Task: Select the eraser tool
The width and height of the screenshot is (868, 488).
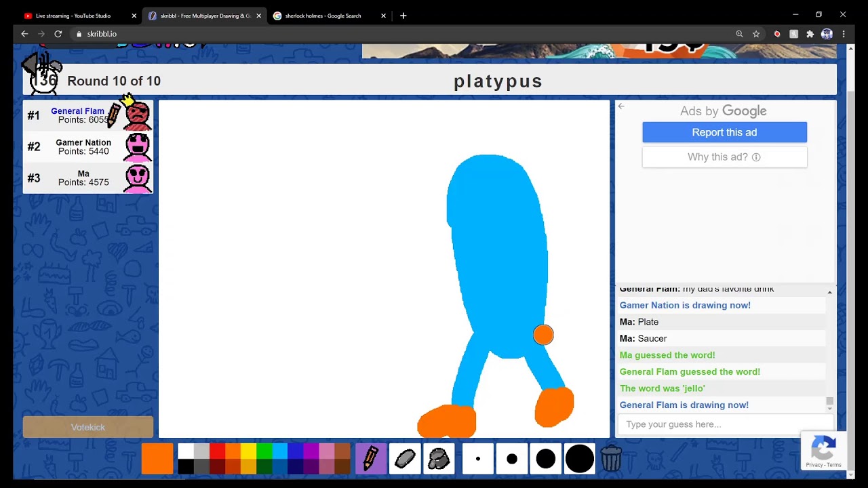Action: (405, 459)
